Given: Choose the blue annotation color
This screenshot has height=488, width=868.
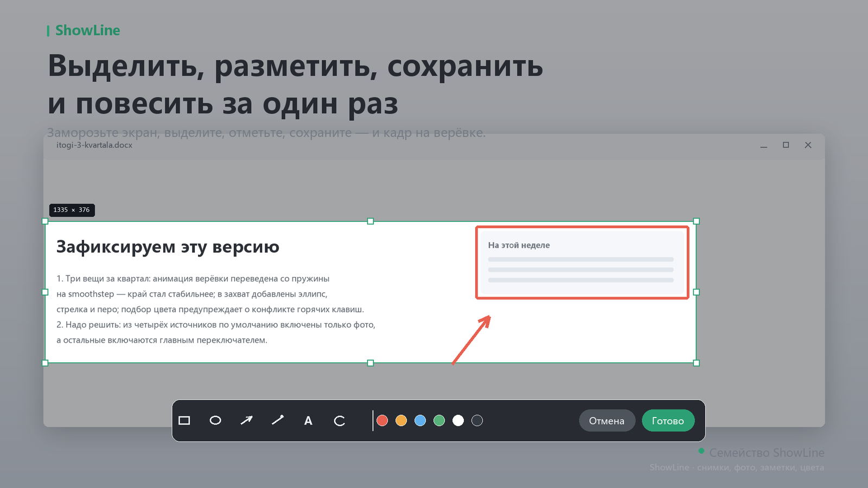Looking at the screenshot, I should pos(420,421).
